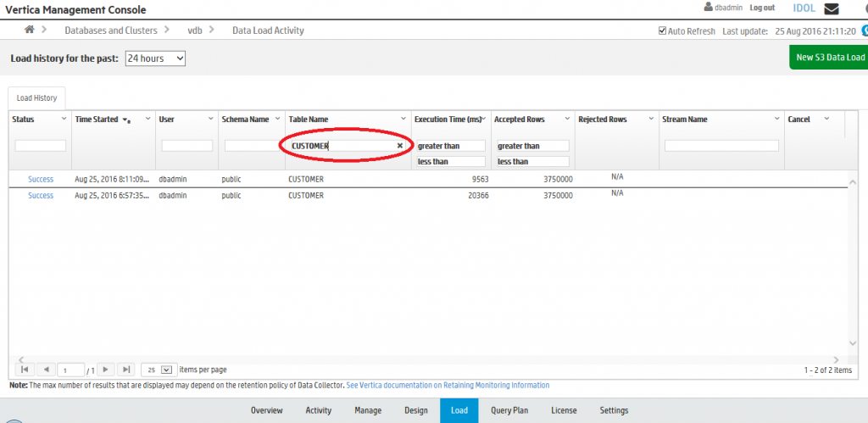
Task: Select the Load History tab
Action: click(x=36, y=98)
